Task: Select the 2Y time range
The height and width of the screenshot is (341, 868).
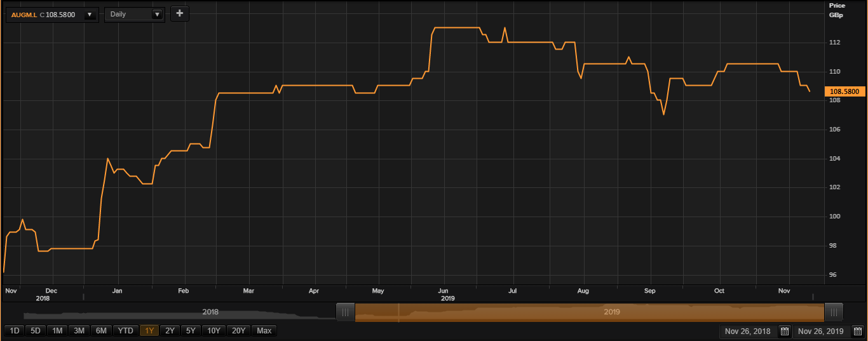Action: click(170, 331)
